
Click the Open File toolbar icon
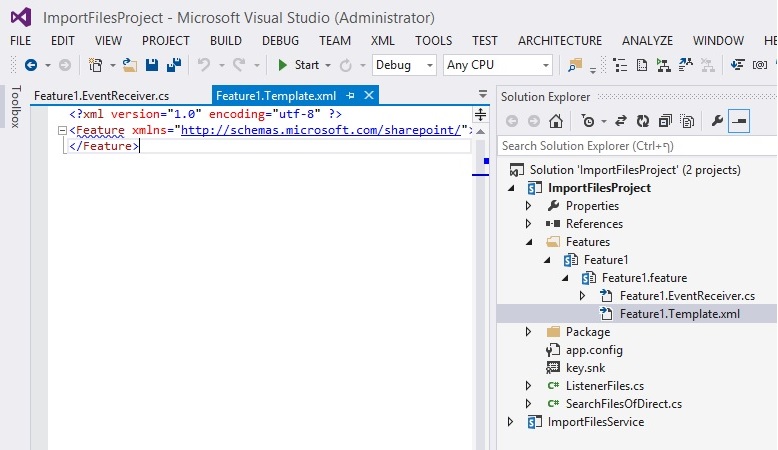(x=130, y=65)
